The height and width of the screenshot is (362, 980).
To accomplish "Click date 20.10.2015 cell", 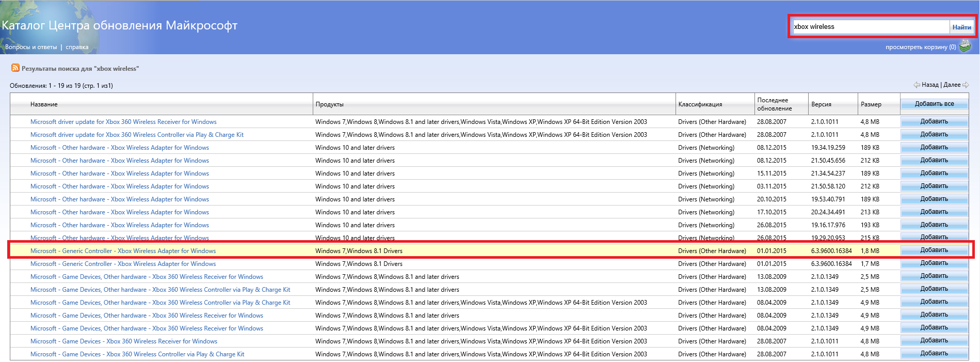I will 772,199.
